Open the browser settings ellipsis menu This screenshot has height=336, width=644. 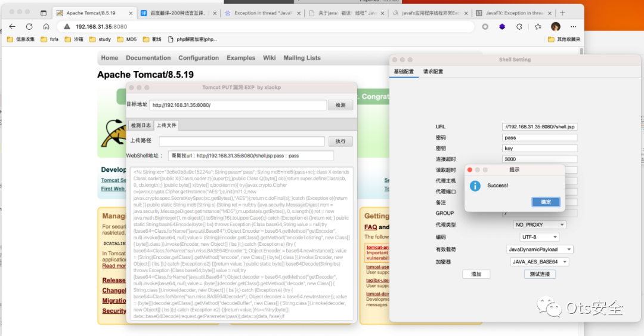coord(574,27)
